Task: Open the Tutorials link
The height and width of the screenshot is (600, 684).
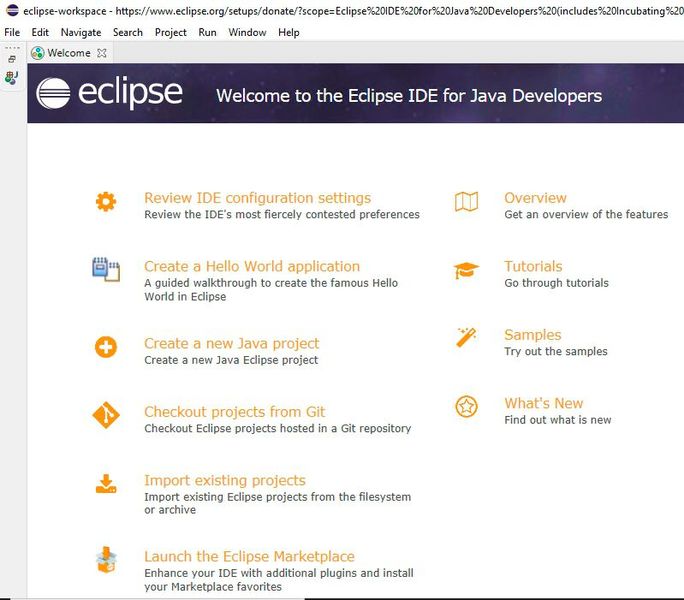Action: [533, 266]
